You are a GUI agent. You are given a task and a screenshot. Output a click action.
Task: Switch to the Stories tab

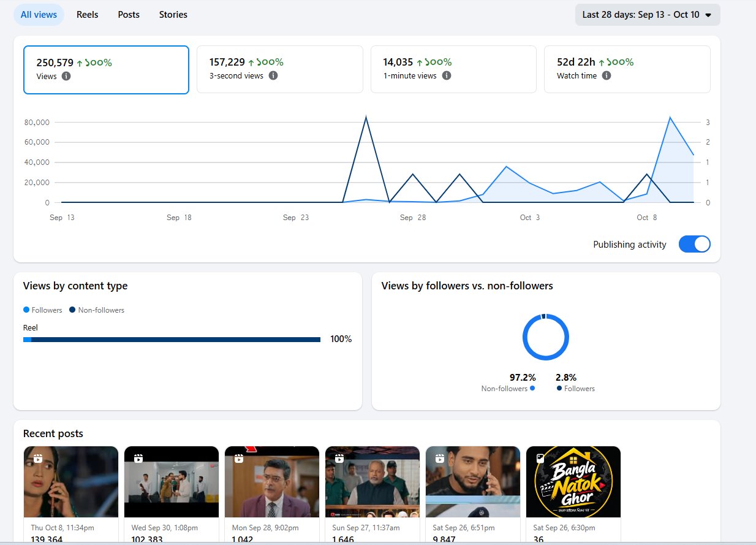pos(173,14)
